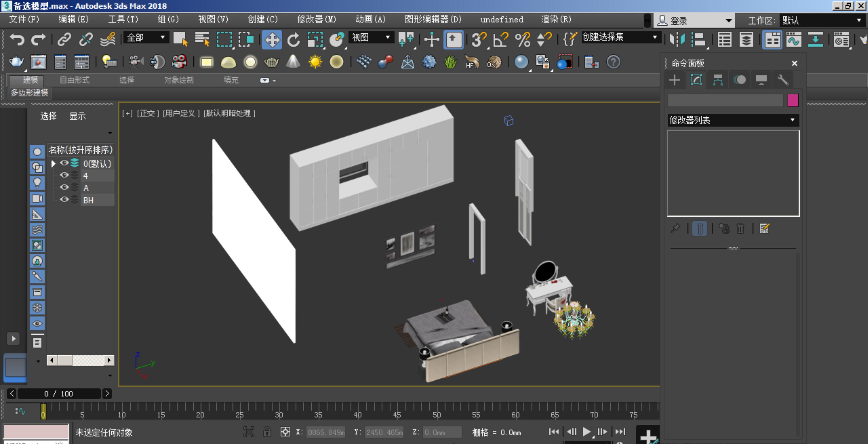This screenshot has height=444, width=868.
Task: Create a Cone primitive icon
Action: click(x=293, y=62)
